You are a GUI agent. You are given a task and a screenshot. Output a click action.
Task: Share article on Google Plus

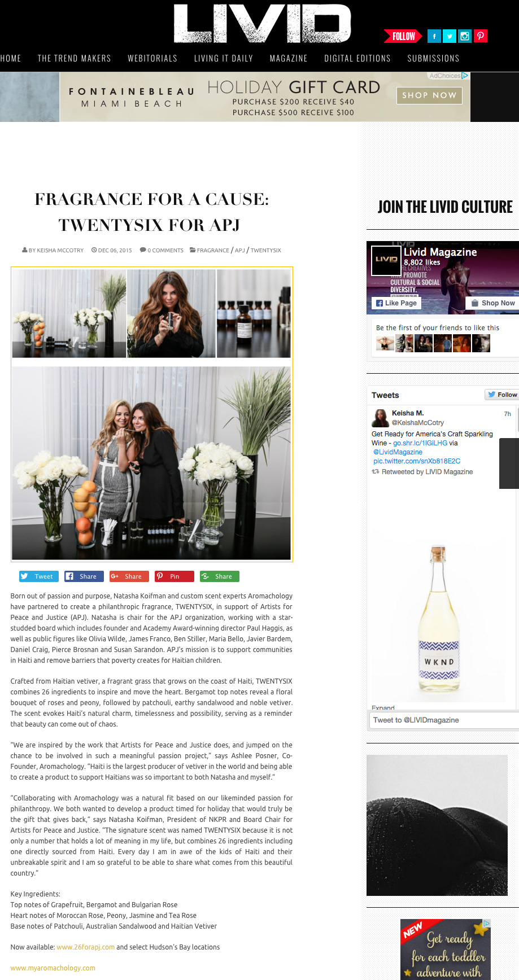click(x=129, y=576)
